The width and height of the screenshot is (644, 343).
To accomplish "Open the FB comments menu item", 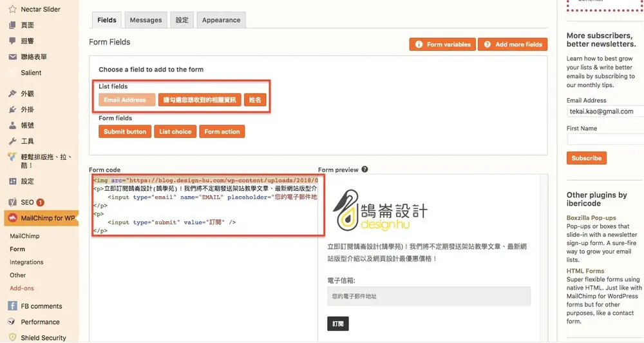I will (x=41, y=306).
